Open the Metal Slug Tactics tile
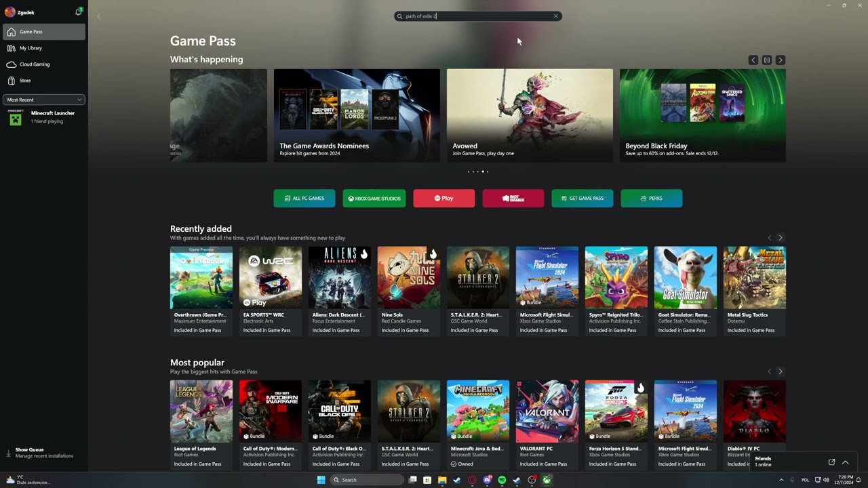 [x=755, y=291]
